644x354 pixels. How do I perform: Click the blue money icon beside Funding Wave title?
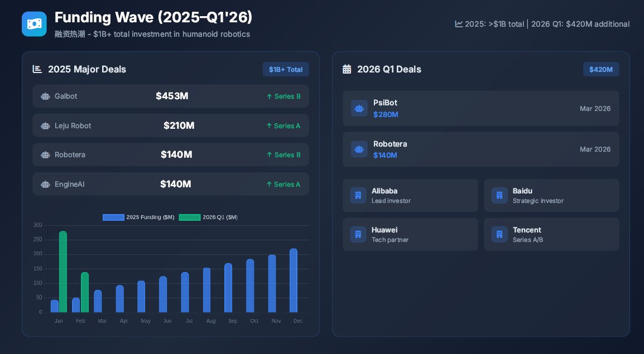click(x=34, y=24)
